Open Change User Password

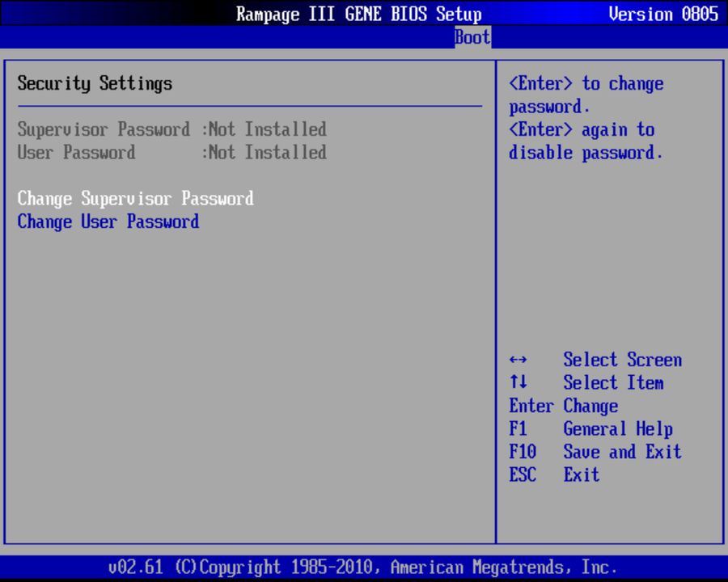[108, 221]
